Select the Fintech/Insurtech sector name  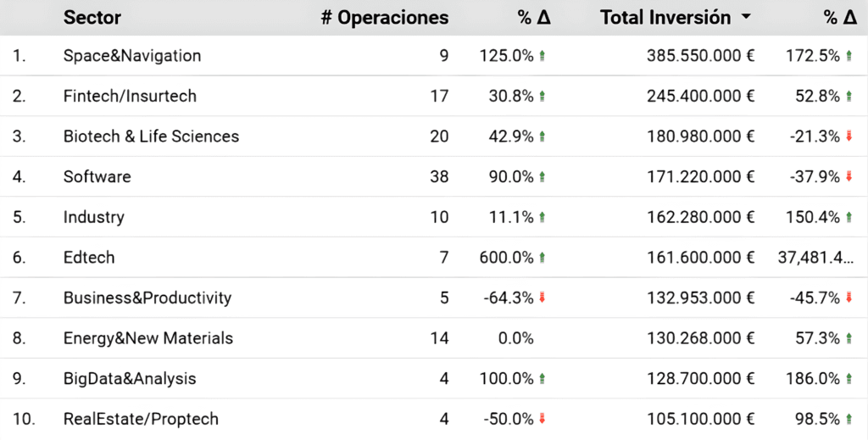[130, 96]
